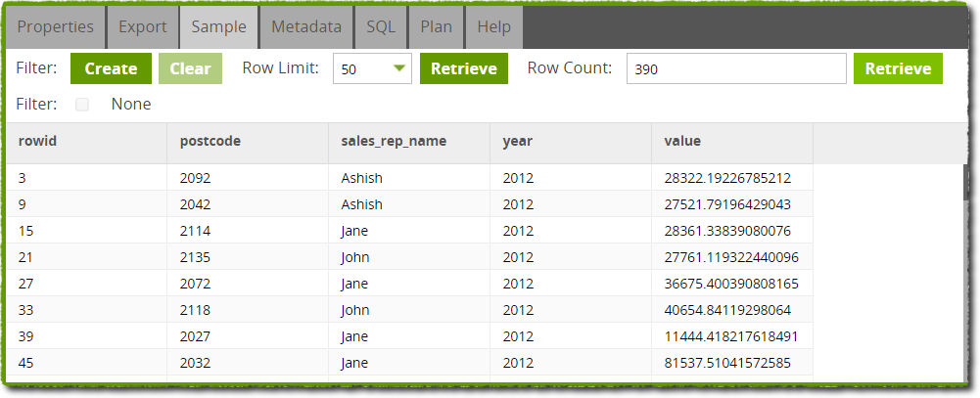
Task: Click the Row Count input field
Action: point(736,68)
